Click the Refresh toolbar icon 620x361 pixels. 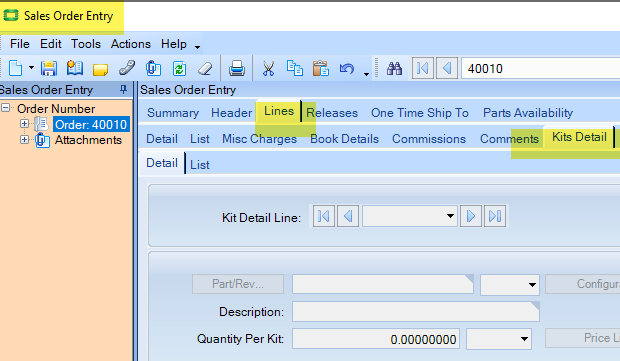coord(179,68)
